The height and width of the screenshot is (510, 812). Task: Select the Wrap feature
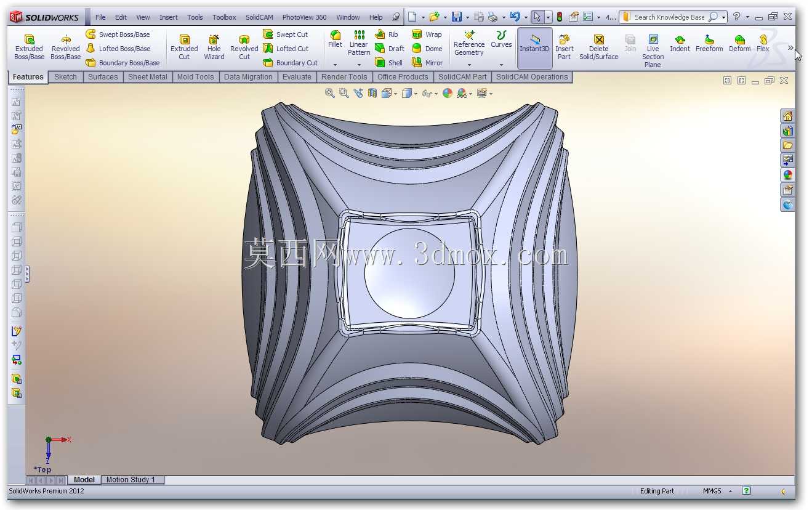pyautogui.click(x=427, y=34)
